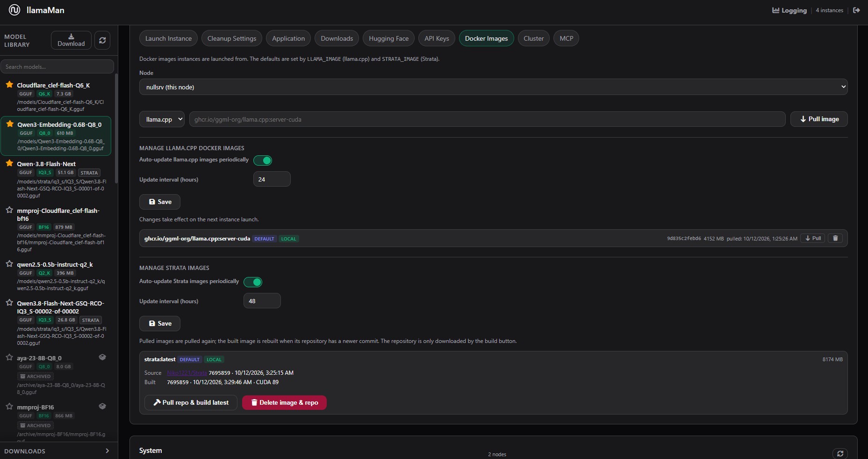Star the mmproj-Cloudflare_clef-flash-bf16 model
868x459 pixels.
point(9,210)
